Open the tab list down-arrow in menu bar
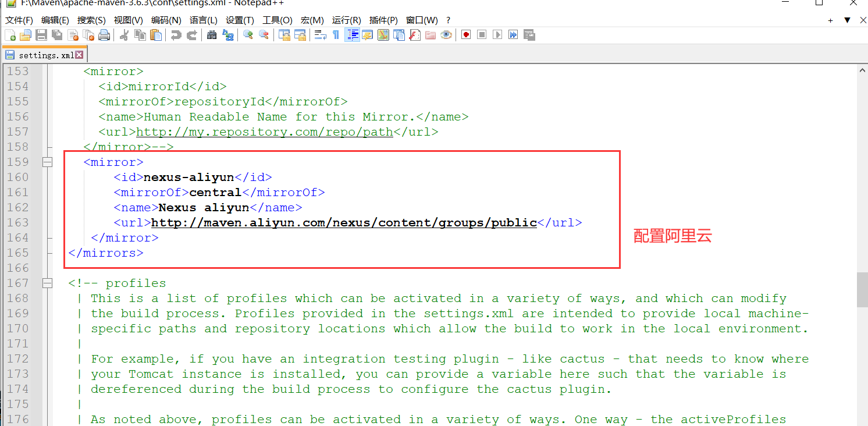 point(847,20)
